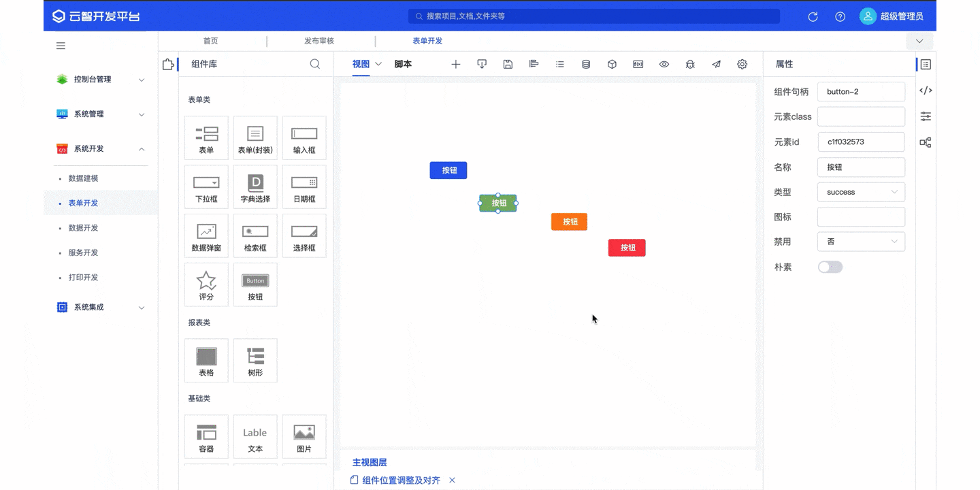
Task: Click the 元素id input field
Action: coord(862,142)
